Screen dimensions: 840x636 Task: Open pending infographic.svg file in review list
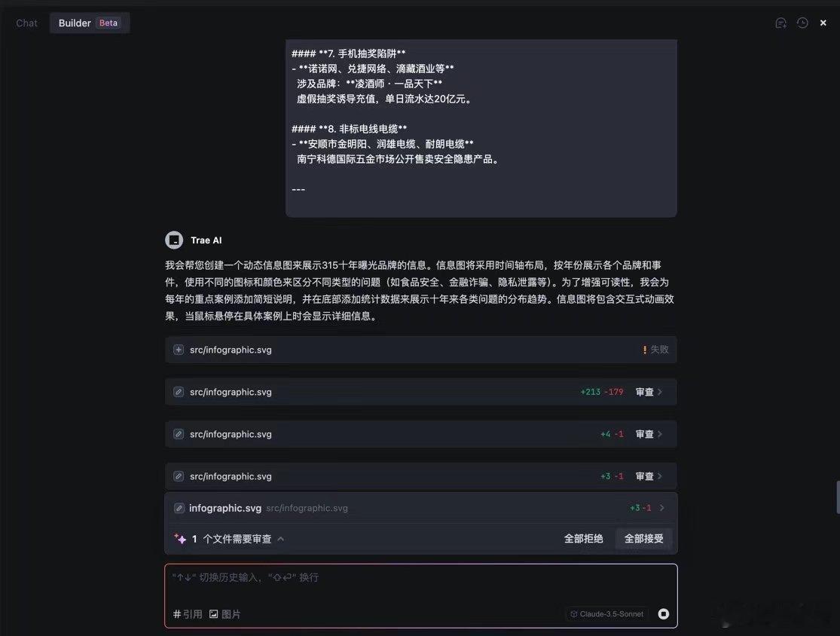coord(420,508)
